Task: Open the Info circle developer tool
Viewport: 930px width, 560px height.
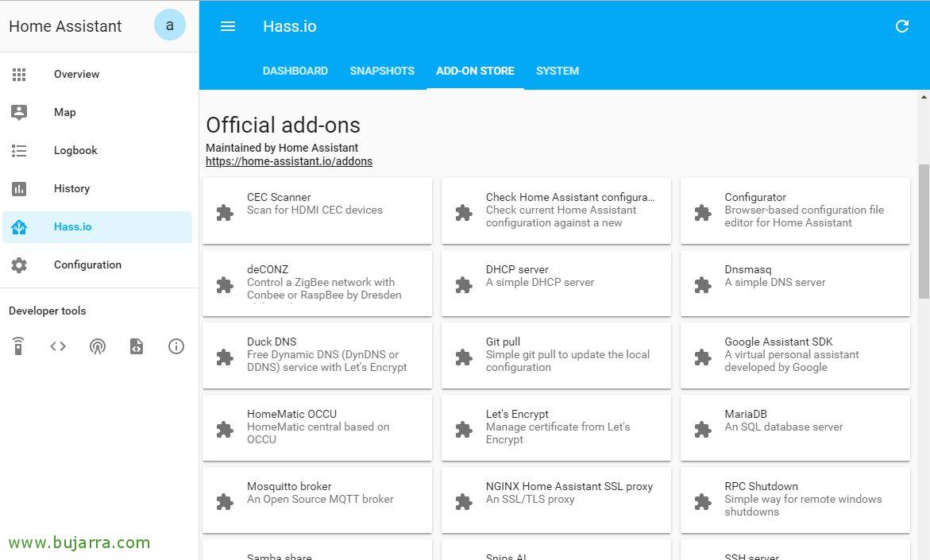Action: pos(176,346)
